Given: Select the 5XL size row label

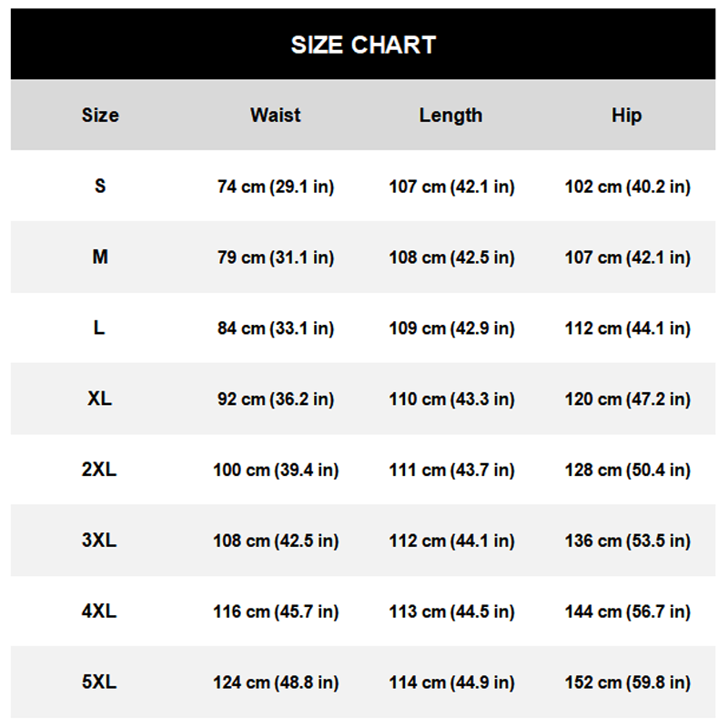Looking at the screenshot, I should click(99, 682).
